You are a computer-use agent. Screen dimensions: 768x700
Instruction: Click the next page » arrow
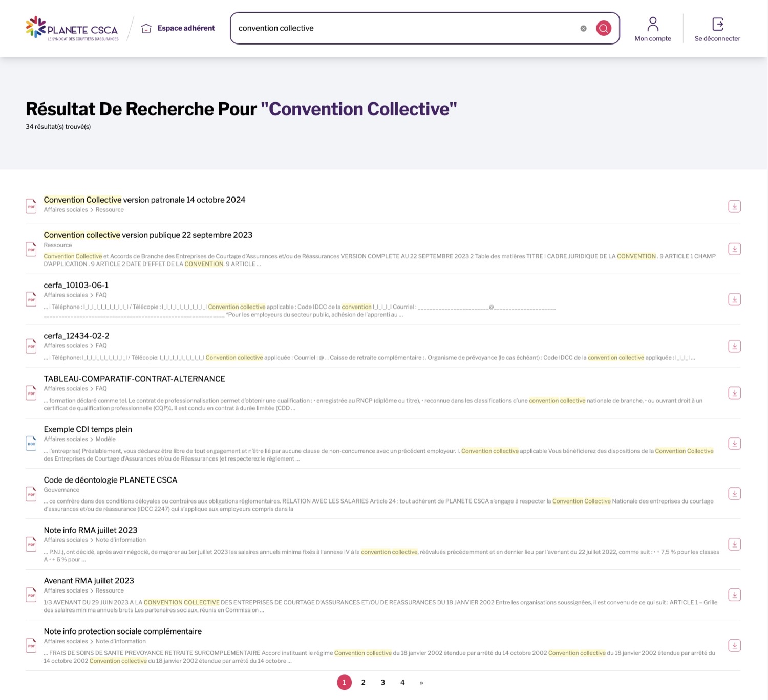click(421, 683)
